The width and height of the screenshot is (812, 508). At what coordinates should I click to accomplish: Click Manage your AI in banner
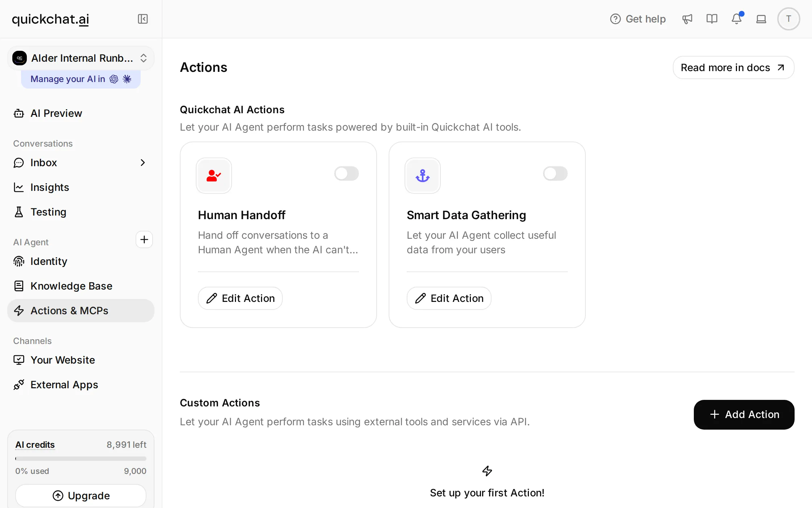[81, 79]
